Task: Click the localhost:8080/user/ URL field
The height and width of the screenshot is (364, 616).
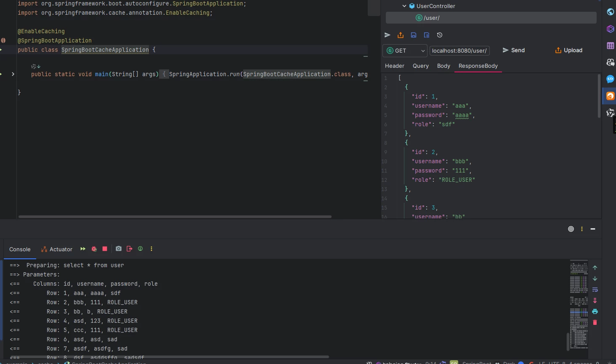Action: tap(459, 50)
